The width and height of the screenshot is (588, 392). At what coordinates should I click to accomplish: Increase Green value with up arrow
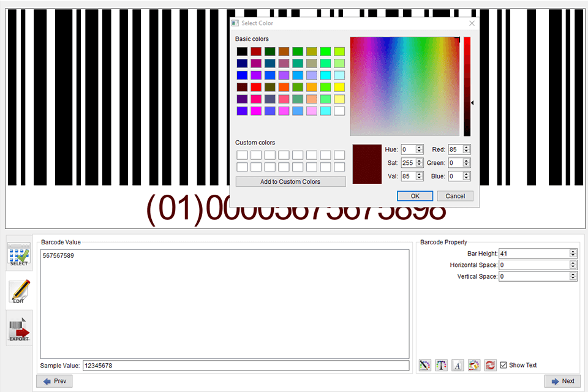(467, 160)
